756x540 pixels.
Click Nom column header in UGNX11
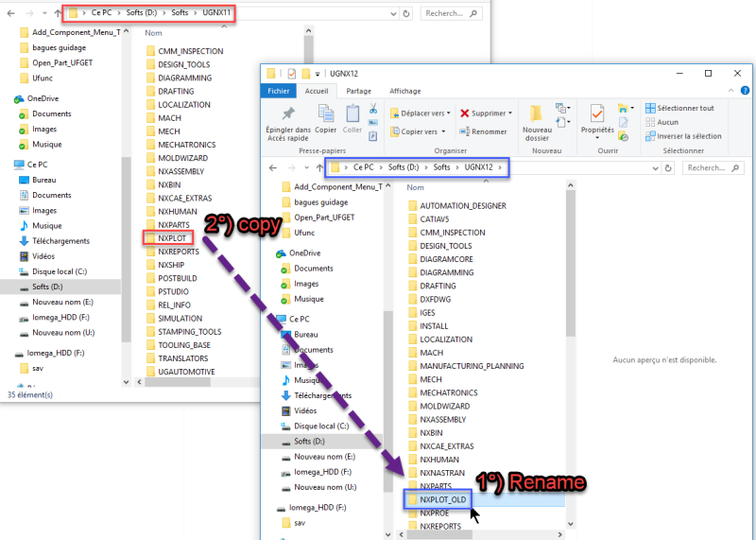pyautogui.click(x=153, y=33)
